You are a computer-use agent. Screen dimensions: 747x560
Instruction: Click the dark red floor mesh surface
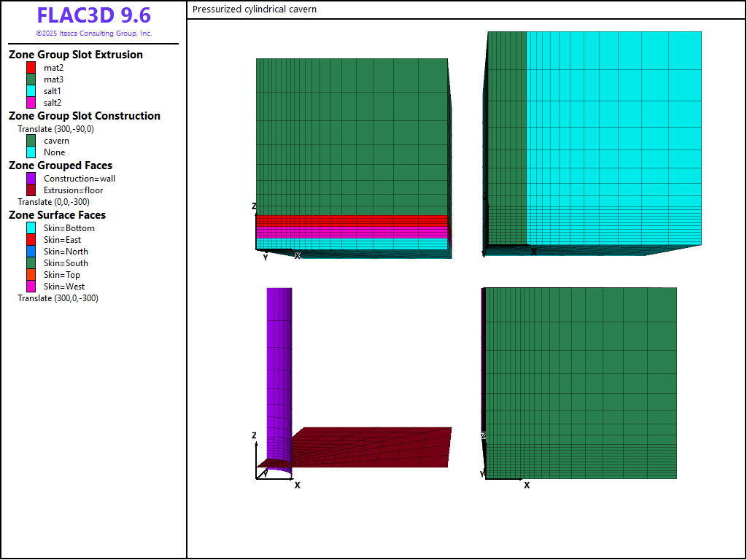[x=379, y=446]
